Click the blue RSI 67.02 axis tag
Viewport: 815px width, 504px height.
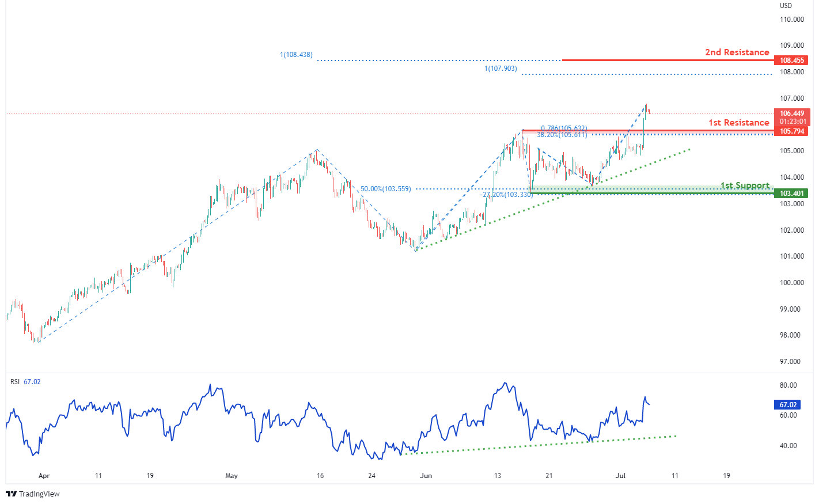789,405
